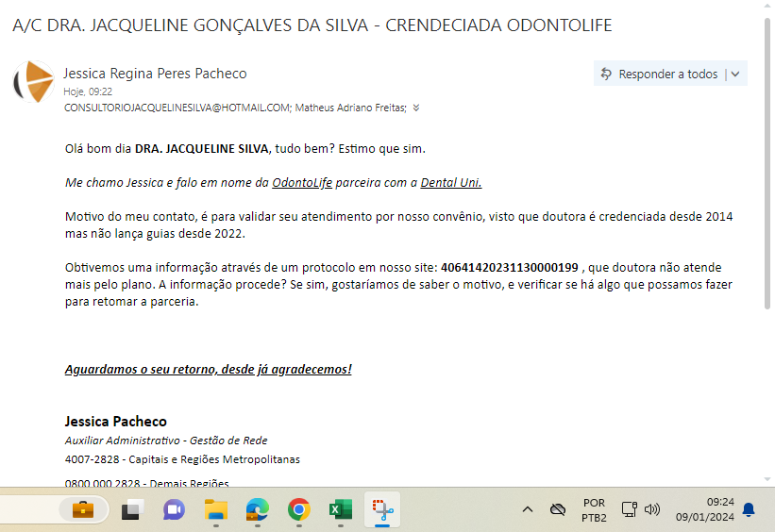Open the reply options dropdown arrow

[735, 75]
